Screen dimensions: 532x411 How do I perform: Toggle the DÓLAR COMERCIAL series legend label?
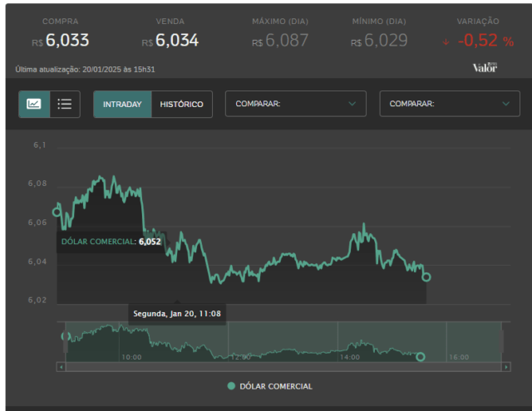tap(276, 386)
